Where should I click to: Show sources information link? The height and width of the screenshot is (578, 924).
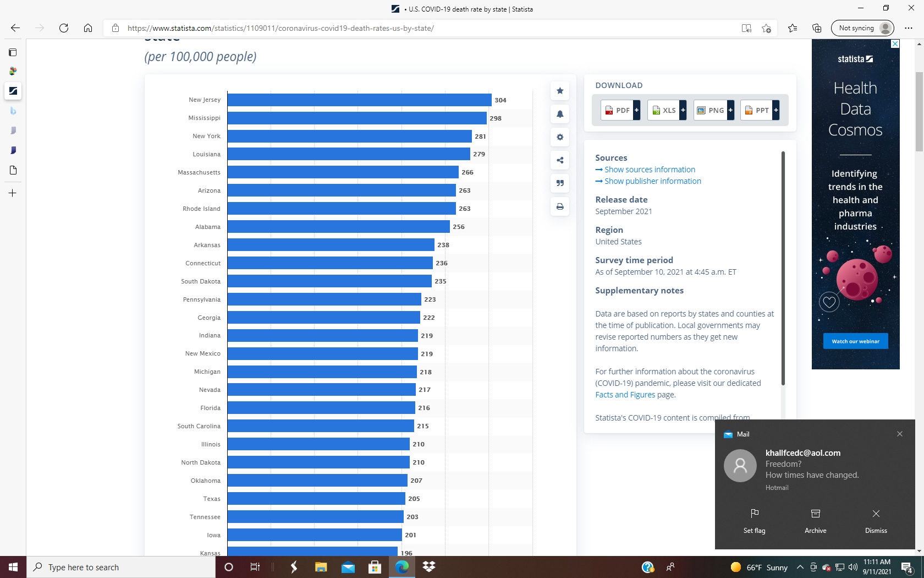(650, 170)
